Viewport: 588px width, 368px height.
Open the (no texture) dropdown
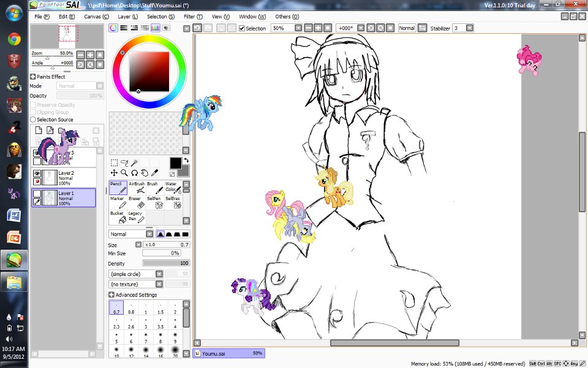(159, 284)
